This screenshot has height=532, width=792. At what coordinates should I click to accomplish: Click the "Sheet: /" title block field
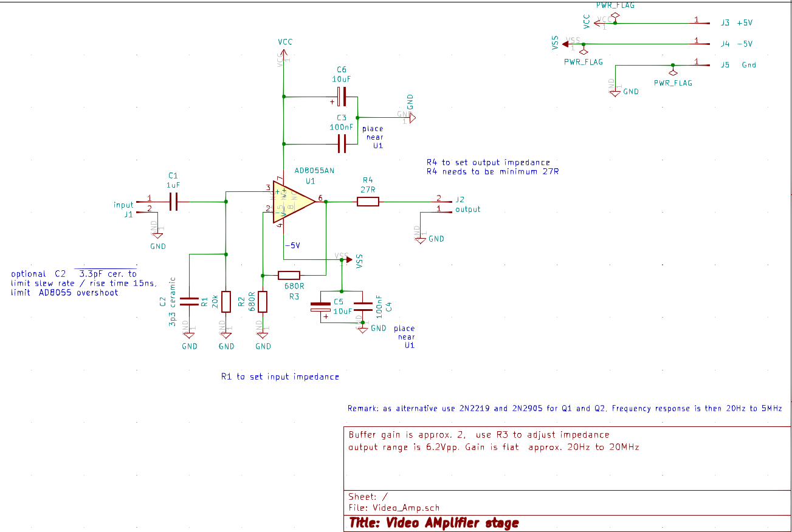[x=368, y=496]
